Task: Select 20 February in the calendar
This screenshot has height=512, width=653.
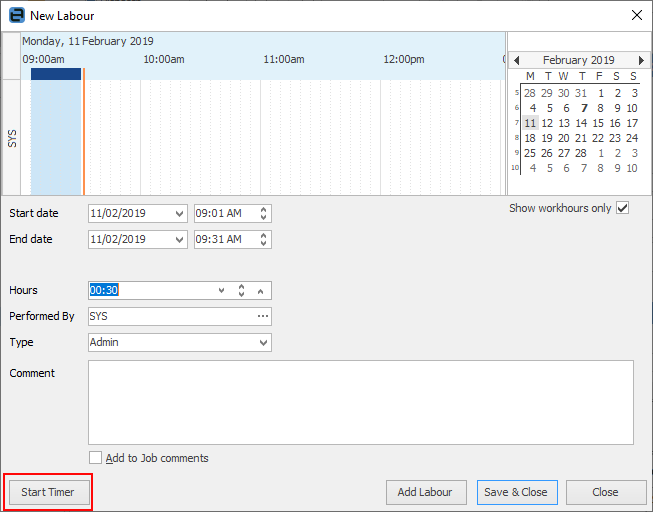Action: pos(563,138)
